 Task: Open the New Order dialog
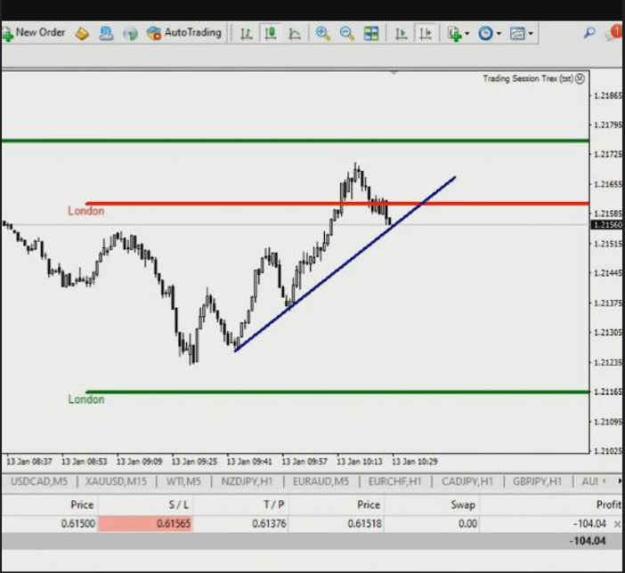[x=33, y=33]
